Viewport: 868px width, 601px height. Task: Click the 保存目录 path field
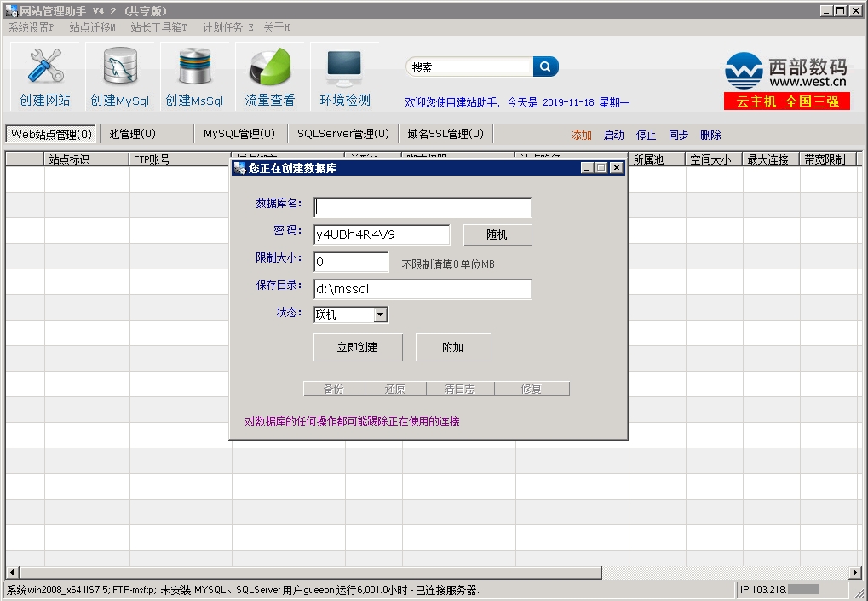pos(423,290)
